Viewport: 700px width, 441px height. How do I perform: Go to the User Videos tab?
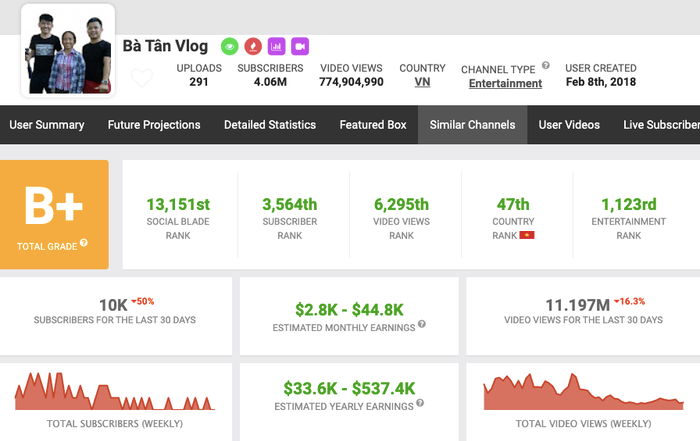[569, 125]
